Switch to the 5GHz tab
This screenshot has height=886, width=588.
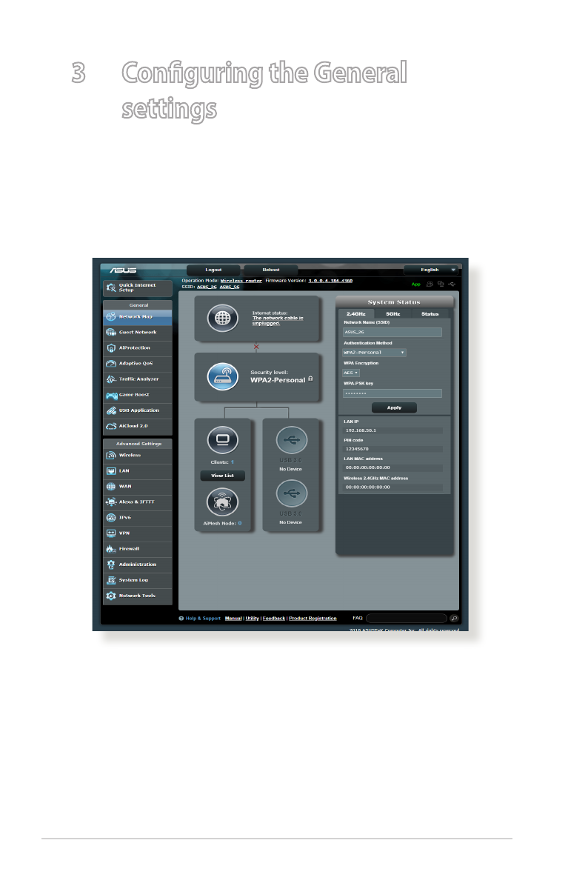click(x=393, y=314)
